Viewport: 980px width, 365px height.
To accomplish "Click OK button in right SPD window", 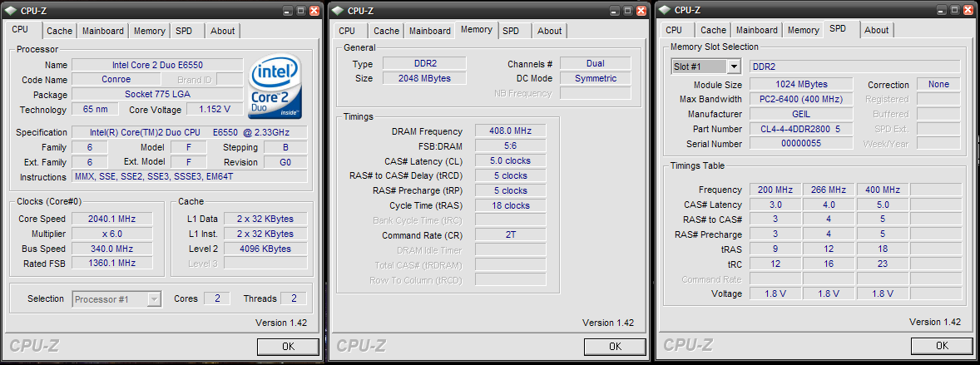I will pyautogui.click(x=942, y=346).
